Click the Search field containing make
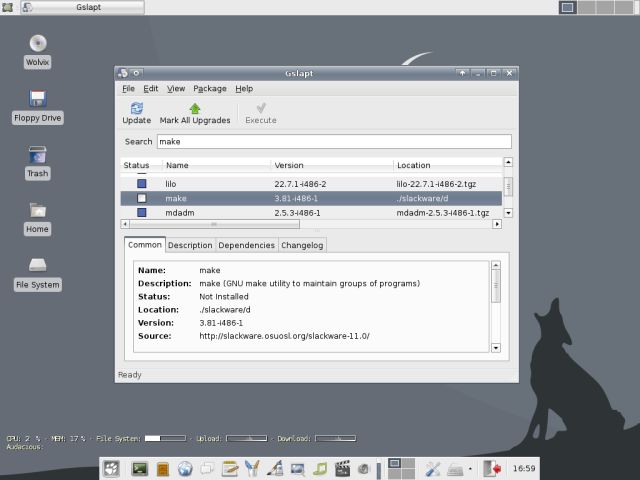This screenshot has height=480, width=640. tap(333, 142)
